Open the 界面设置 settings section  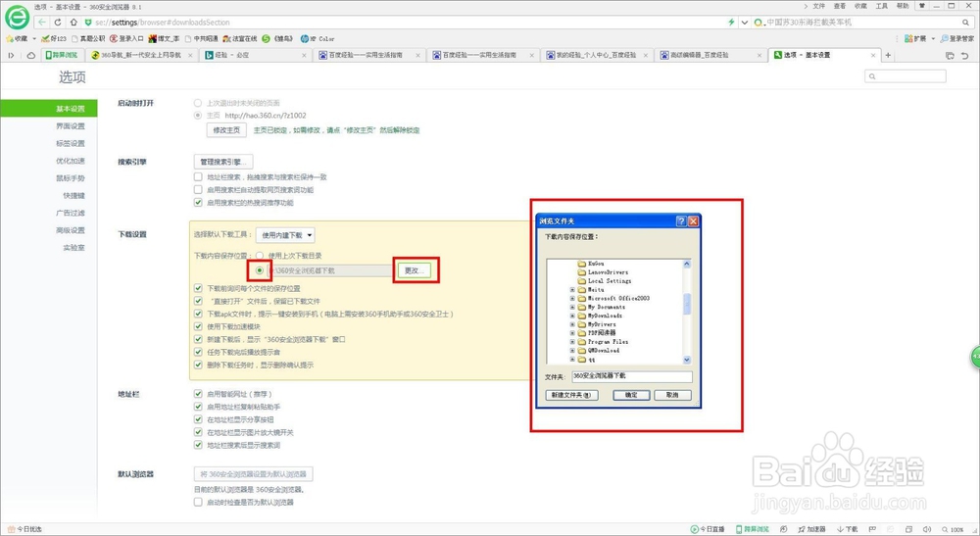click(70, 126)
